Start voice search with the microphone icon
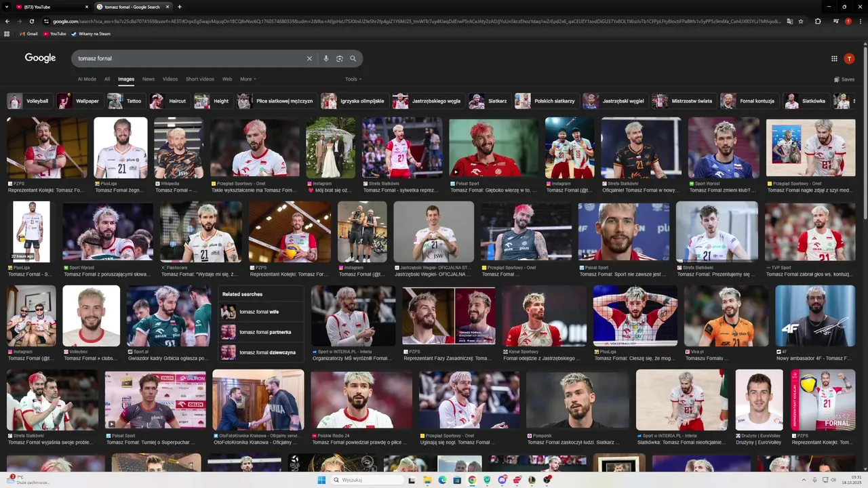Viewport: 868px width, 488px height. (326, 58)
